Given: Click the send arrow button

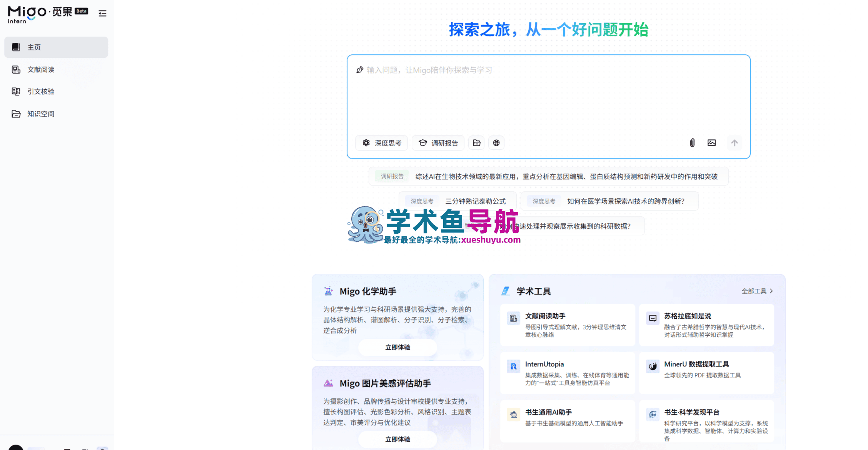Looking at the screenshot, I should click(734, 143).
